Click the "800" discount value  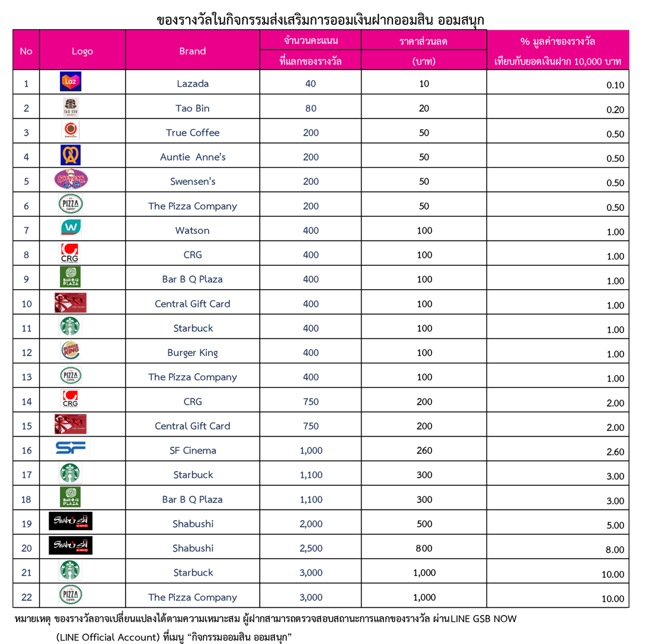point(424,548)
